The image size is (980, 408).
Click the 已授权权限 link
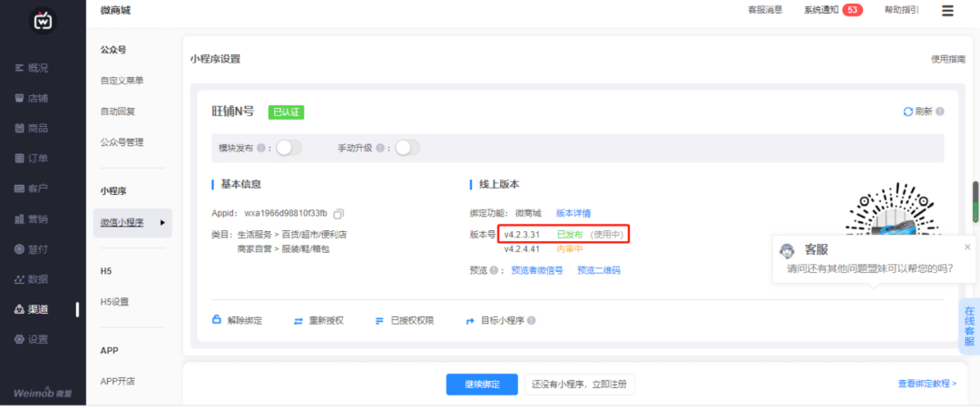tap(412, 321)
